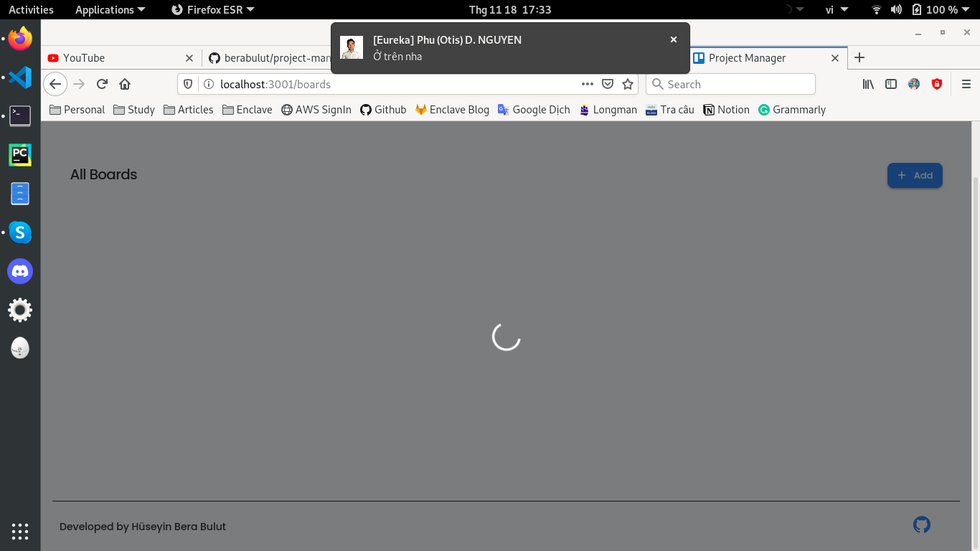Open the uBlock Origin shield icon
Screen dimensions: 980x551
pos(937,84)
